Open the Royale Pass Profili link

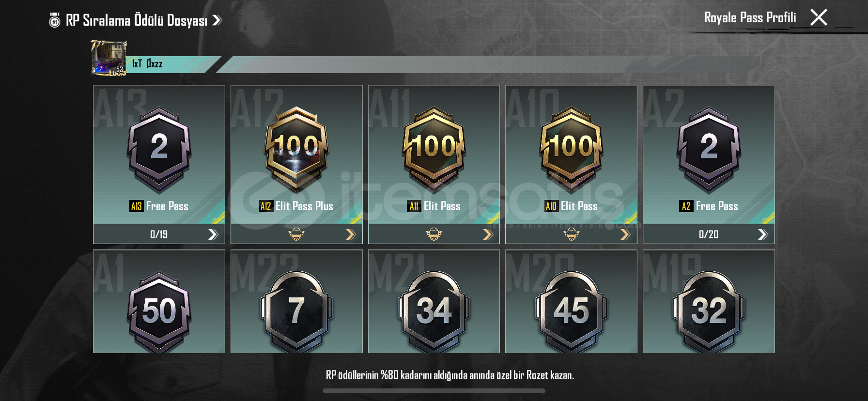coord(750,17)
